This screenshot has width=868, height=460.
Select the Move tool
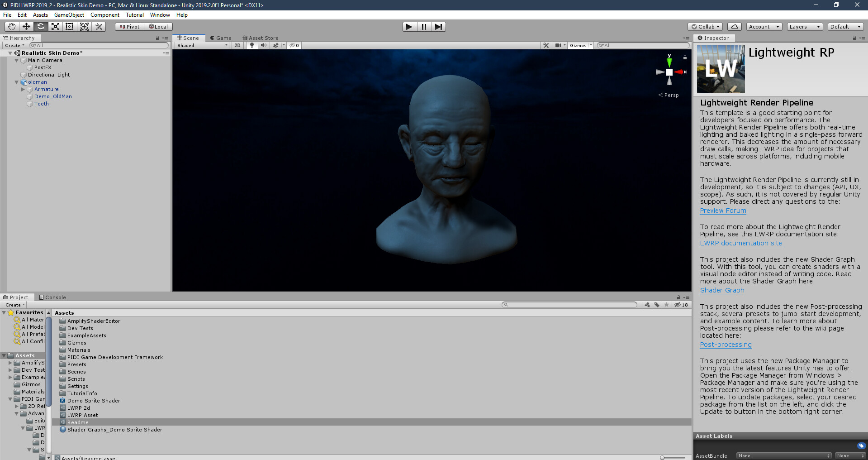(26, 27)
